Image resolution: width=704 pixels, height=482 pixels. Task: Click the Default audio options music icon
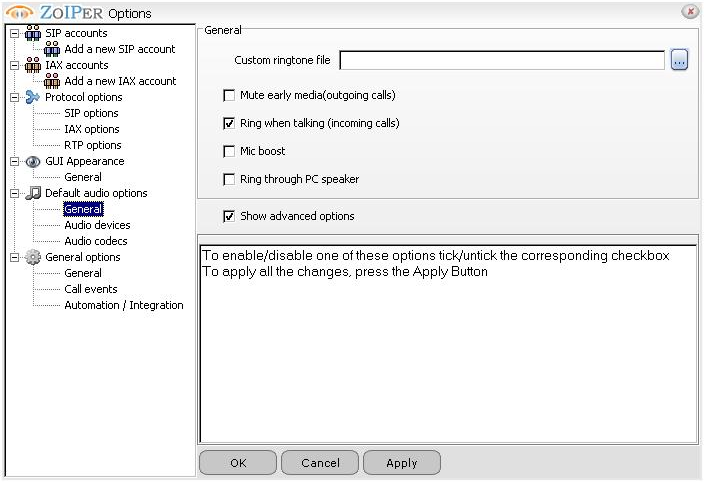click(x=33, y=193)
